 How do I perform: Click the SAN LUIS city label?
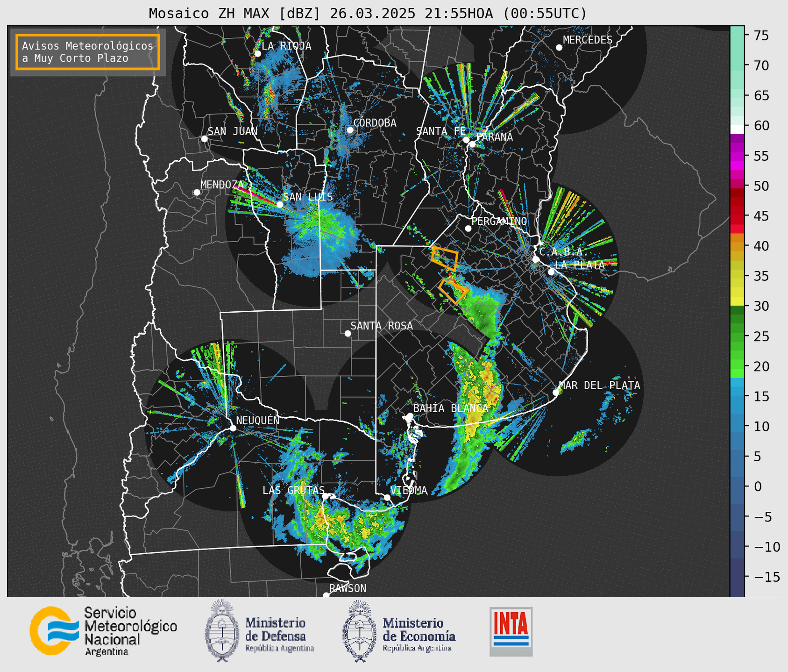(x=308, y=197)
